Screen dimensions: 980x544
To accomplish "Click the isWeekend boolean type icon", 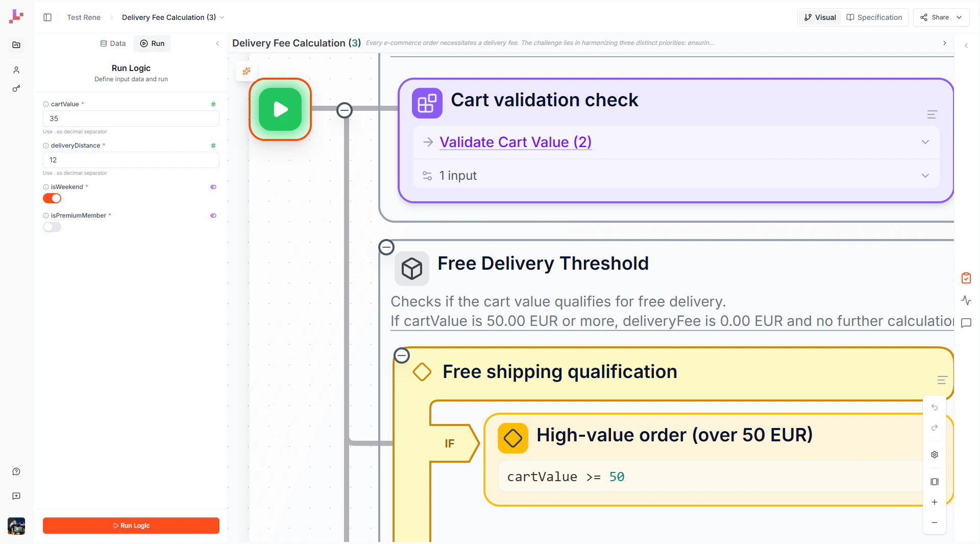I will coord(213,187).
